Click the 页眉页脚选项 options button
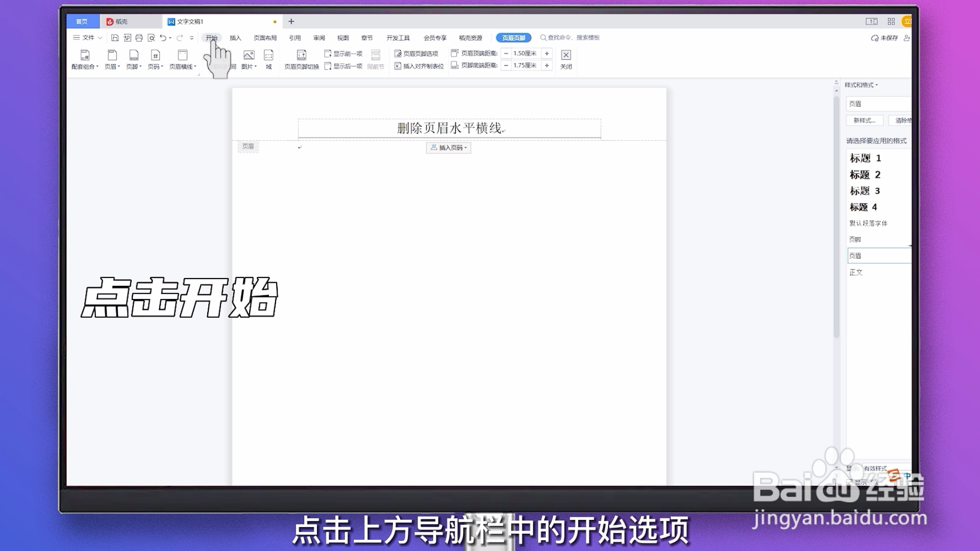Viewport: 980px width, 551px height. click(x=416, y=53)
